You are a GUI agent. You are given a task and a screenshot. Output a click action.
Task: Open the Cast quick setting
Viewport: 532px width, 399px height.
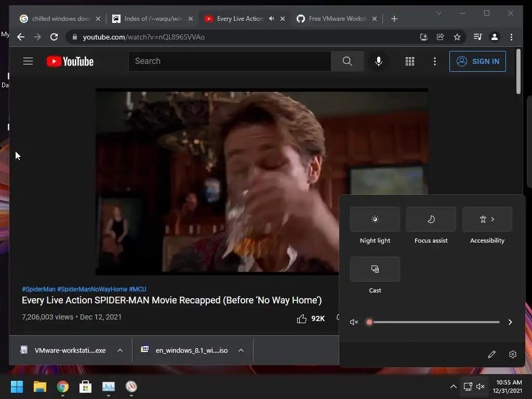point(375,269)
